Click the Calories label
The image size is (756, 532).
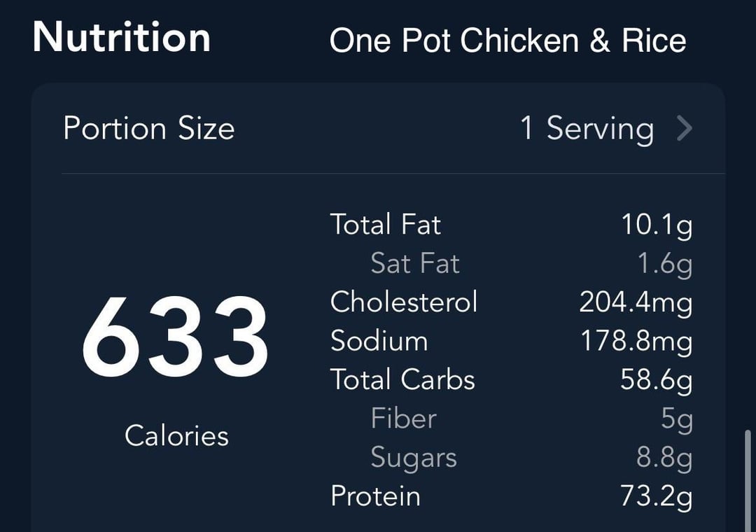point(176,436)
